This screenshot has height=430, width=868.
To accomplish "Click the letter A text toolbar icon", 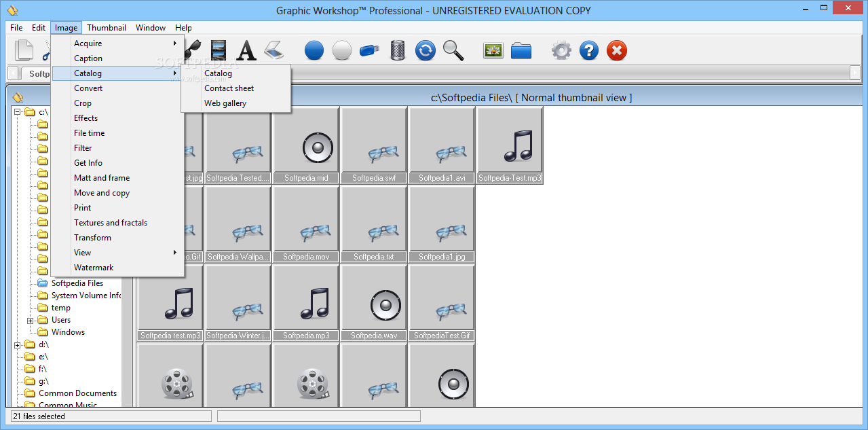I will (x=246, y=50).
